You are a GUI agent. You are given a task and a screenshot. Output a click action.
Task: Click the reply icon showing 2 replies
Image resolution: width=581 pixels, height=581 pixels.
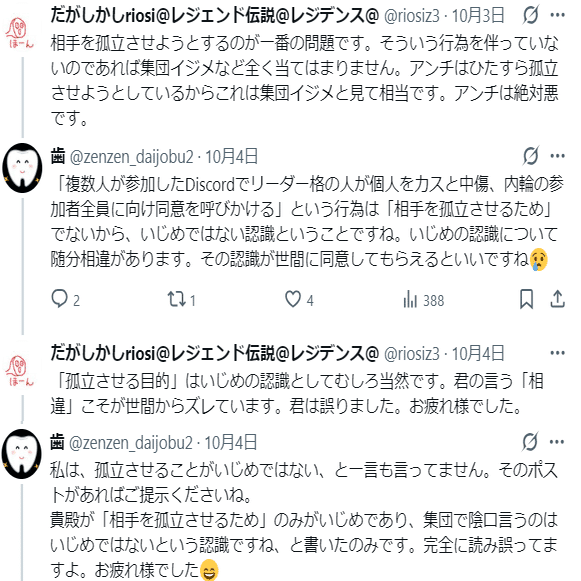59,299
